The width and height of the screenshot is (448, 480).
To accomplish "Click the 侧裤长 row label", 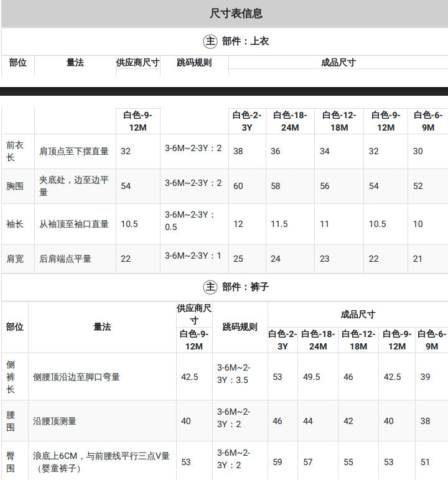I will pyautogui.click(x=11, y=377).
